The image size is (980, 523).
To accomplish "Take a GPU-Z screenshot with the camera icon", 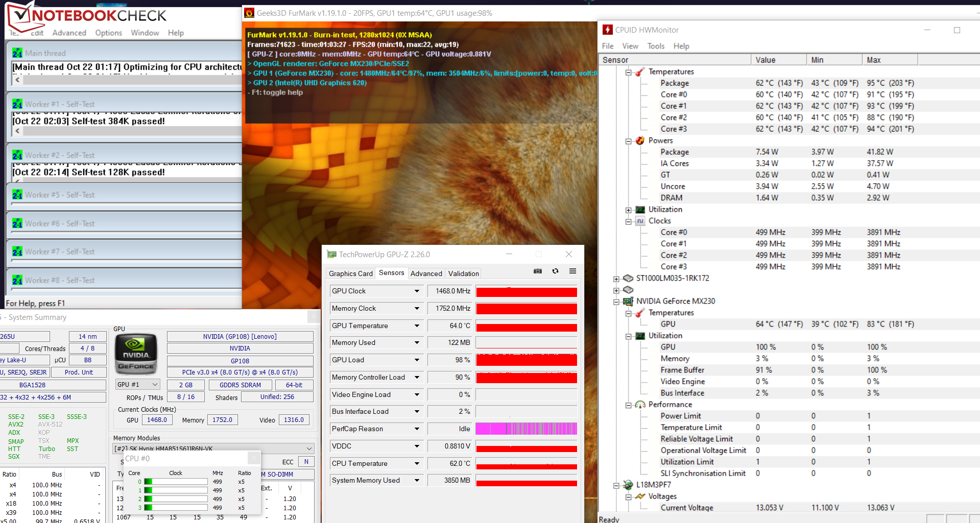I will click(x=538, y=271).
